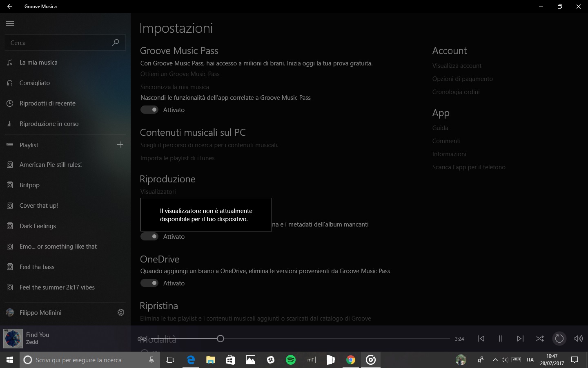Open the Windows Start menu
This screenshot has height=368, width=588.
[x=10, y=360]
